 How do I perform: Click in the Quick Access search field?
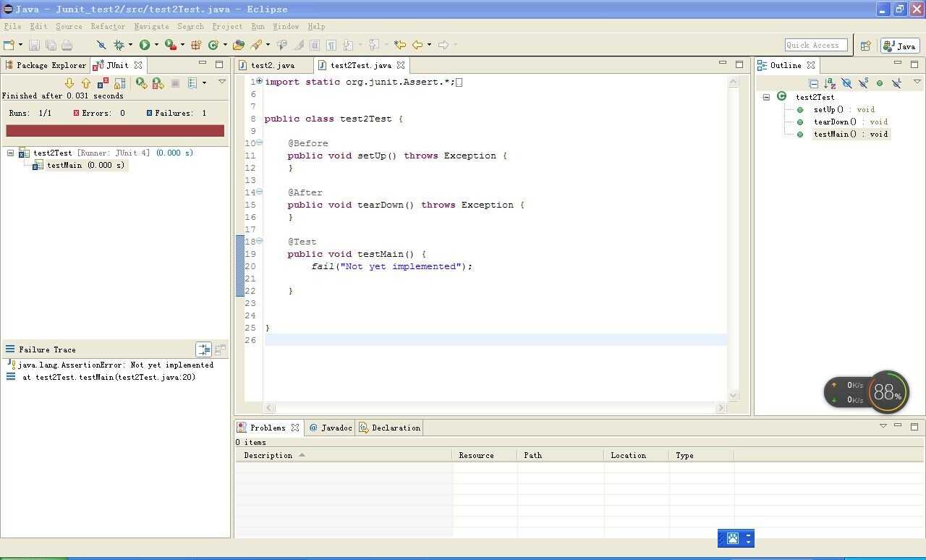point(815,45)
